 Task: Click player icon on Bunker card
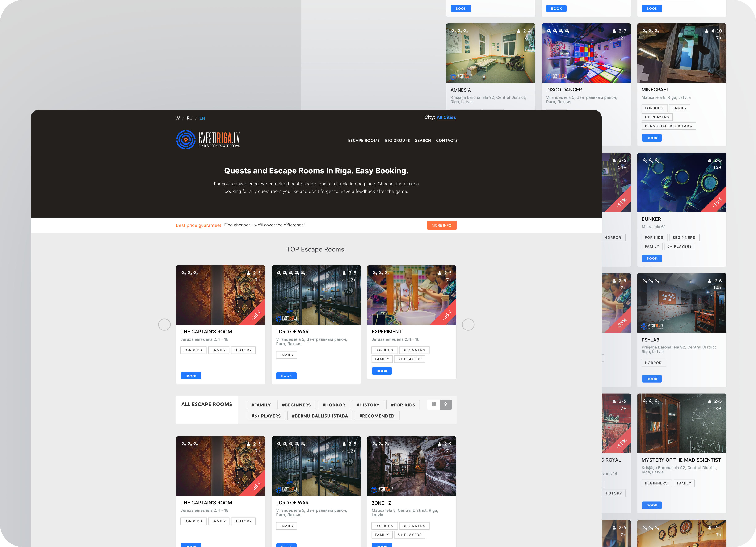coord(710,160)
